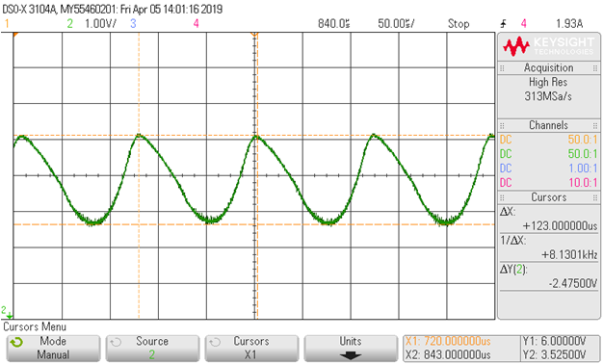Click the orange trigger time reference marker
Image resolution: width=603 pixels, height=364 pixels.
click(254, 35)
